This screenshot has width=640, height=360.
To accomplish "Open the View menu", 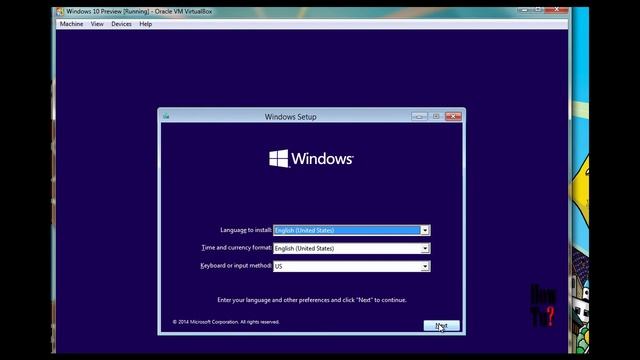I will click(x=97, y=24).
